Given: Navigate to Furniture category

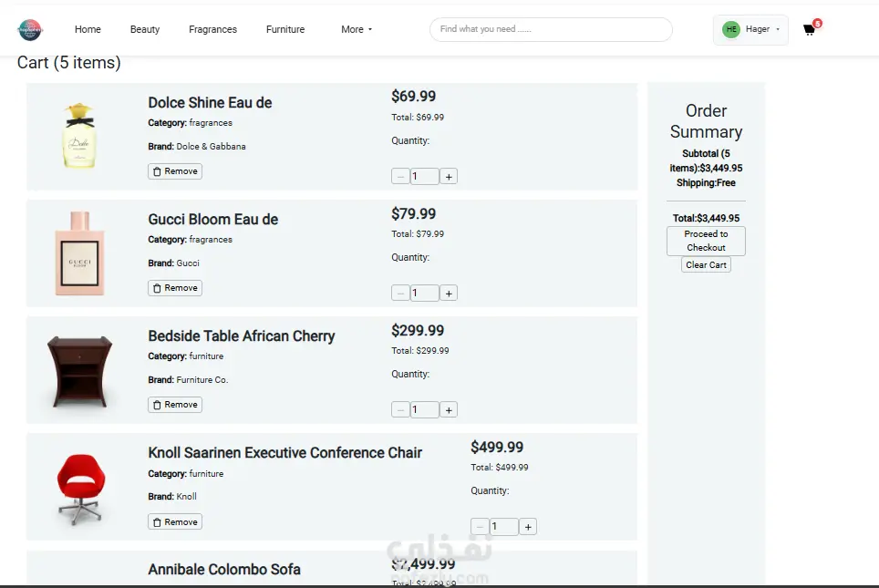Looking at the screenshot, I should (285, 29).
